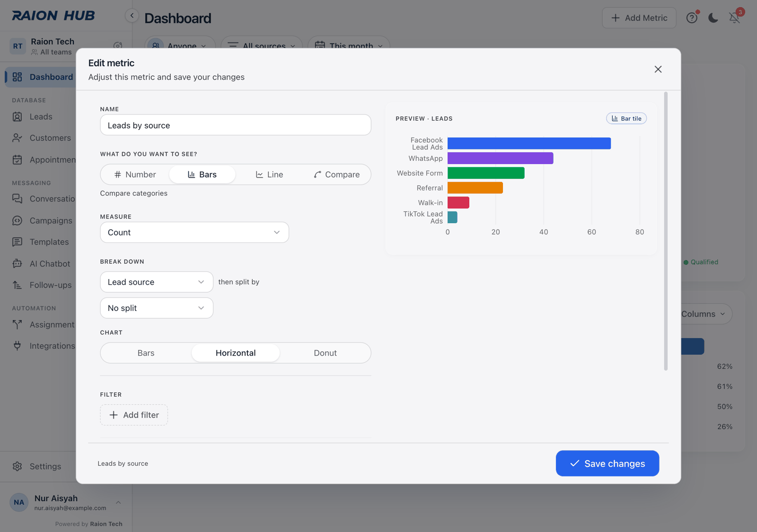Open Campaigns in the sidebar

(x=41, y=220)
